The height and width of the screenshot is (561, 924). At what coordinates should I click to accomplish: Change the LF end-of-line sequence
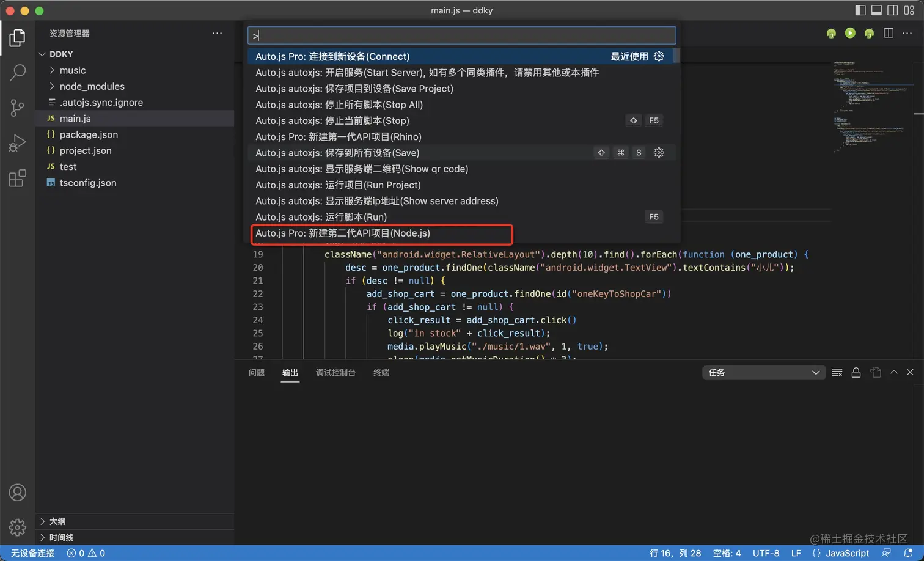[796, 553]
